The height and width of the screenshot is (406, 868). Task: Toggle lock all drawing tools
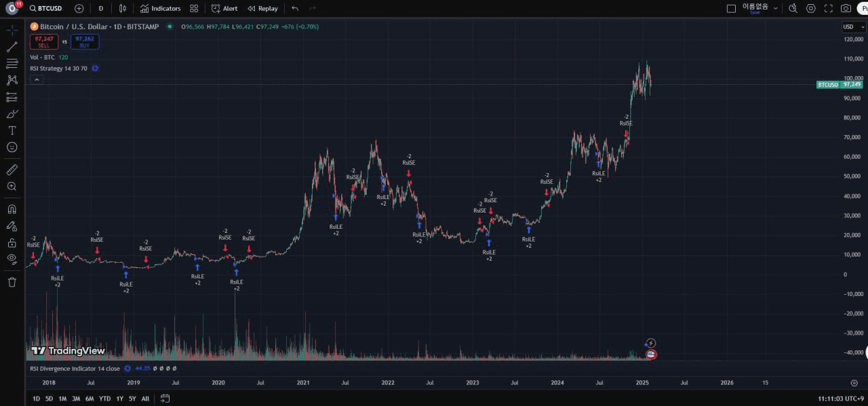pyautogui.click(x=12, y=242)
